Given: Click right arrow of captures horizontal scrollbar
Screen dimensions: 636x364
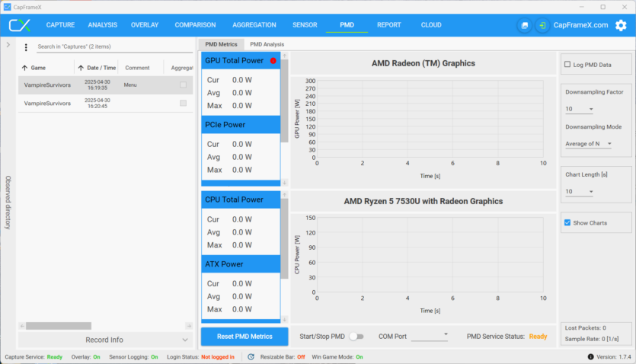Looking at the screenshot, I should click(189, 326).
